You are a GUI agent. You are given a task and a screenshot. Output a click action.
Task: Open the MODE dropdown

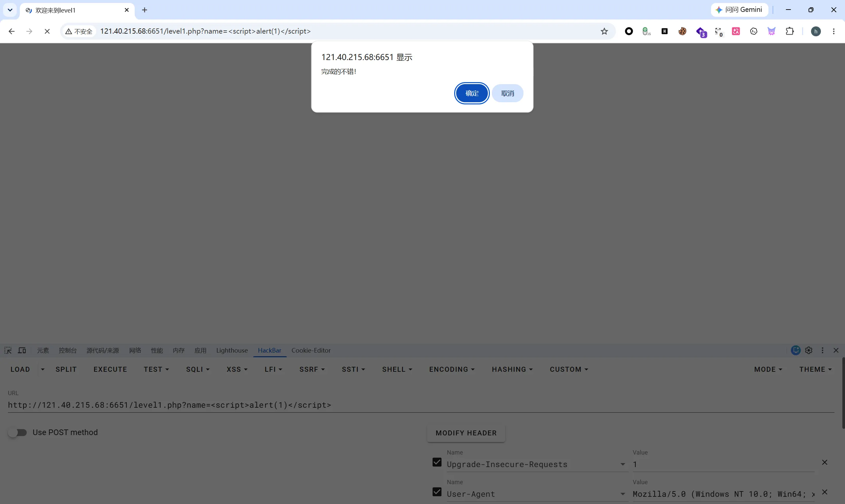tap(768, 369)
